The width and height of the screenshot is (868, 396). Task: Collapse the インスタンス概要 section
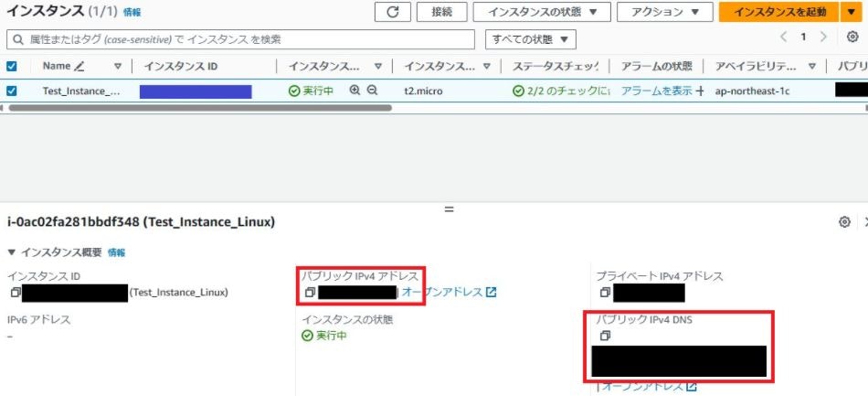tap(12, 252)
